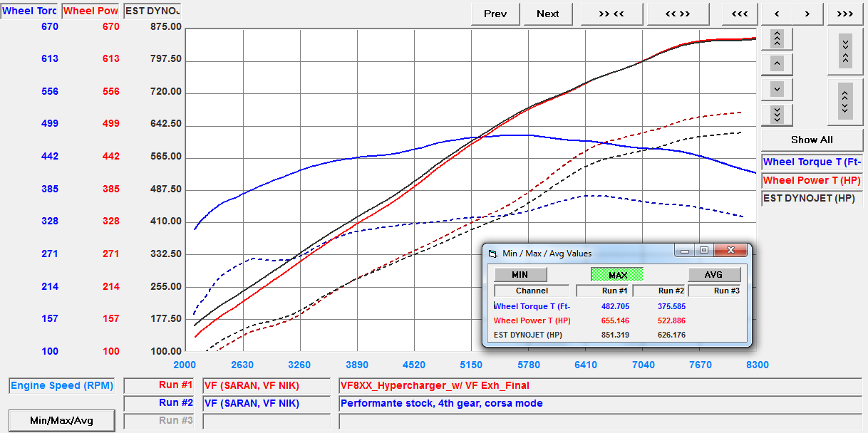Click the Prev button
Viewport: 868px width, 433px height.
pyautogui.click(x=495, y=14)
